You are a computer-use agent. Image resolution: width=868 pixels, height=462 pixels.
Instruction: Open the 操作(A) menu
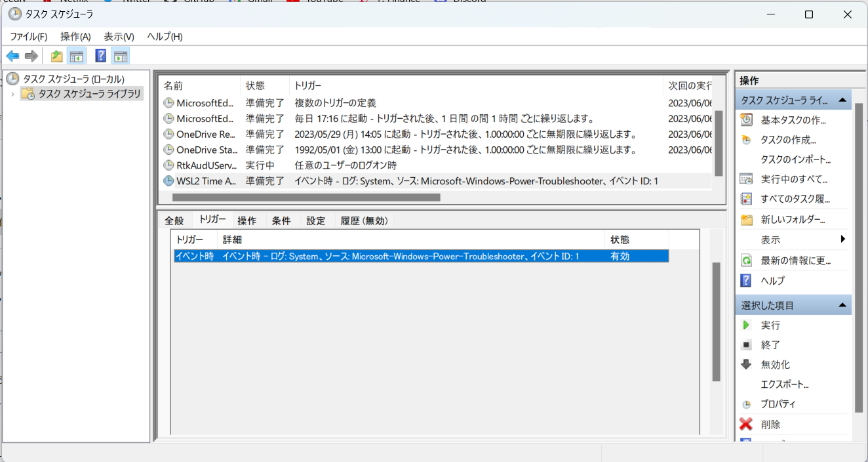click(75, 37)
